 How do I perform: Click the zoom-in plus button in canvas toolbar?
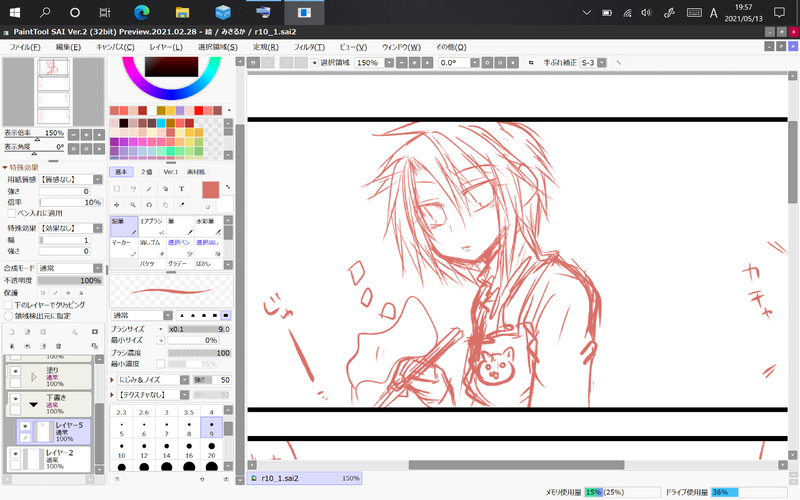pyautogui.click(x=415, y=63)
